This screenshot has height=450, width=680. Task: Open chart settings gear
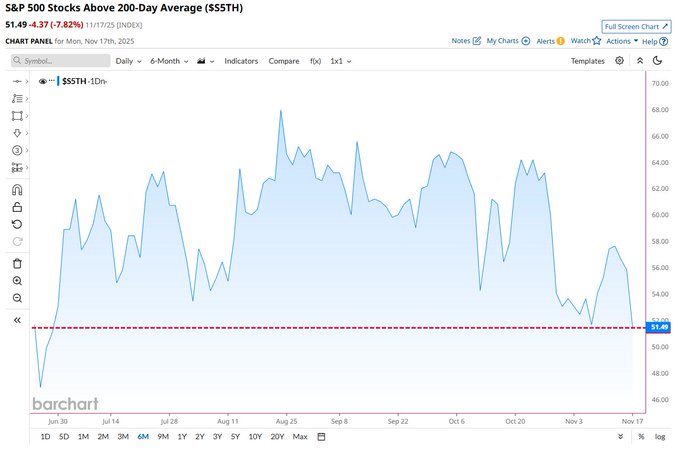click(619, 61)
